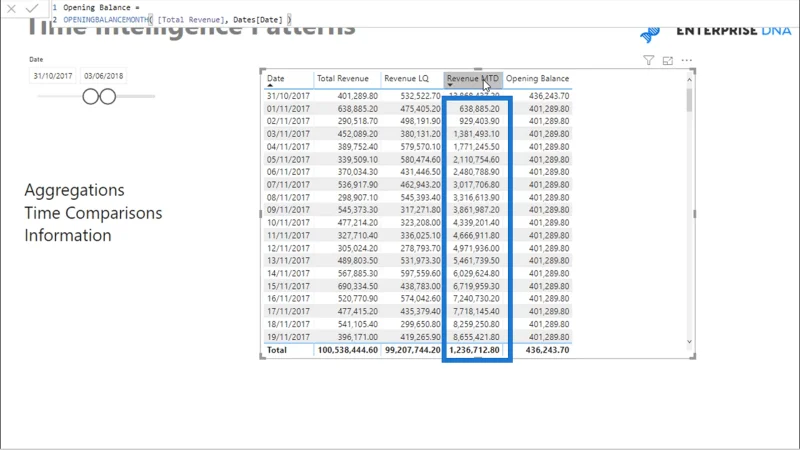800x450 pixels.
Task: Open the More options ellipsis on table
Action: click(x=687, y=60)
